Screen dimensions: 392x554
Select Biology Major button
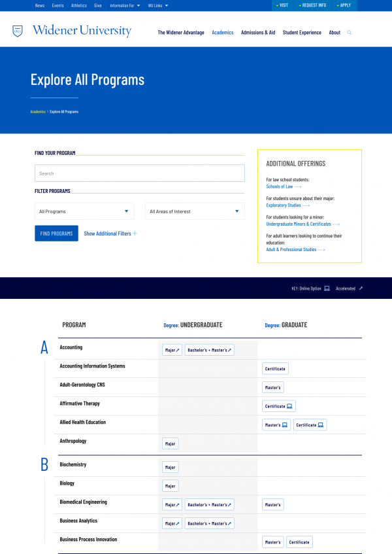tap(171, 486)
